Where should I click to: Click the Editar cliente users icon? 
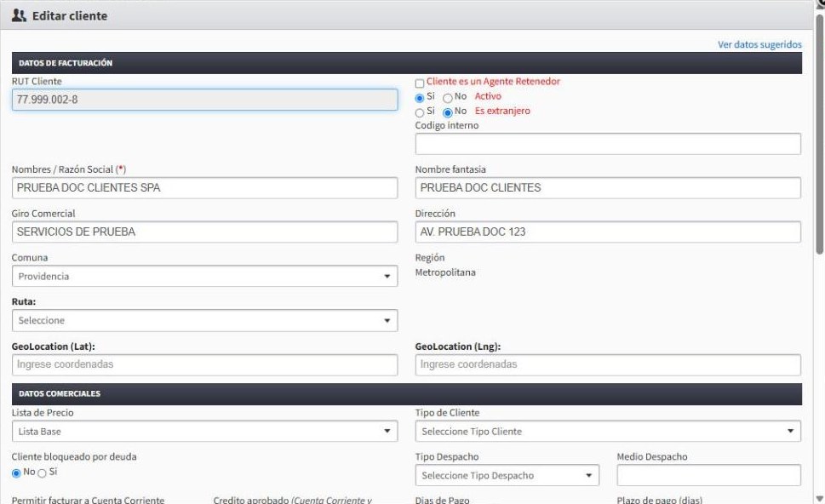19,16
